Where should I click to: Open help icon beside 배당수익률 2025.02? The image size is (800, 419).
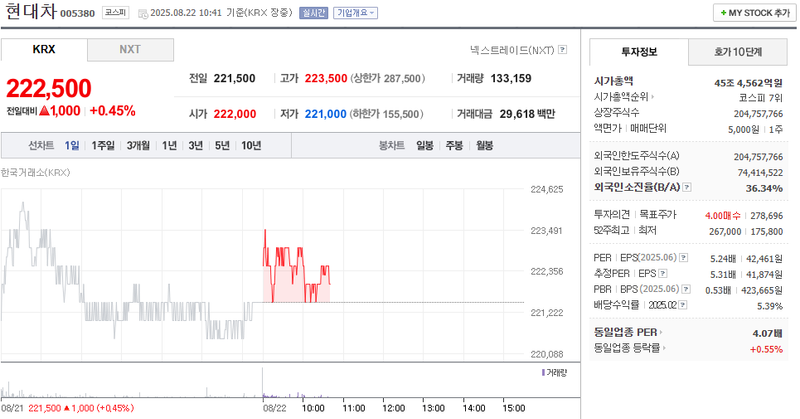683,305
